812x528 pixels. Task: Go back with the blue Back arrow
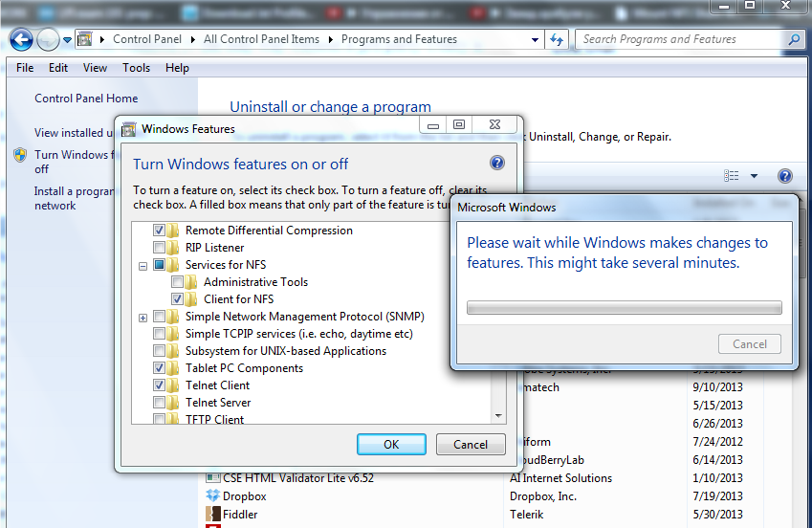click(21, 40)
